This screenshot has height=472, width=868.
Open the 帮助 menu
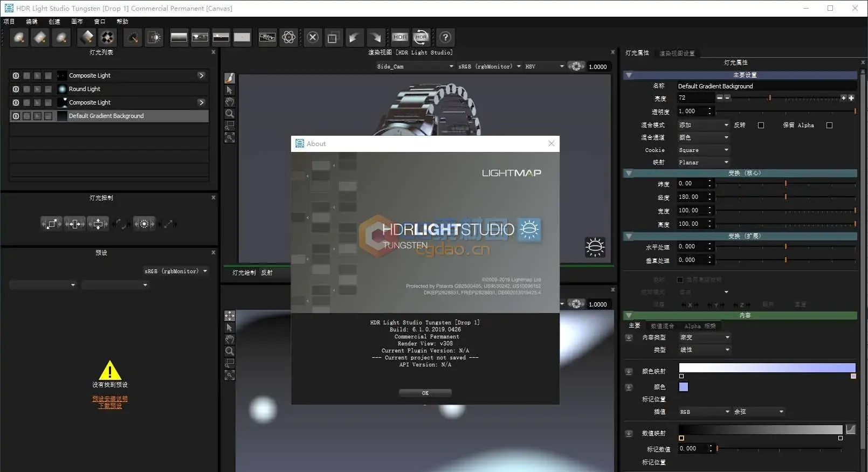122,22
